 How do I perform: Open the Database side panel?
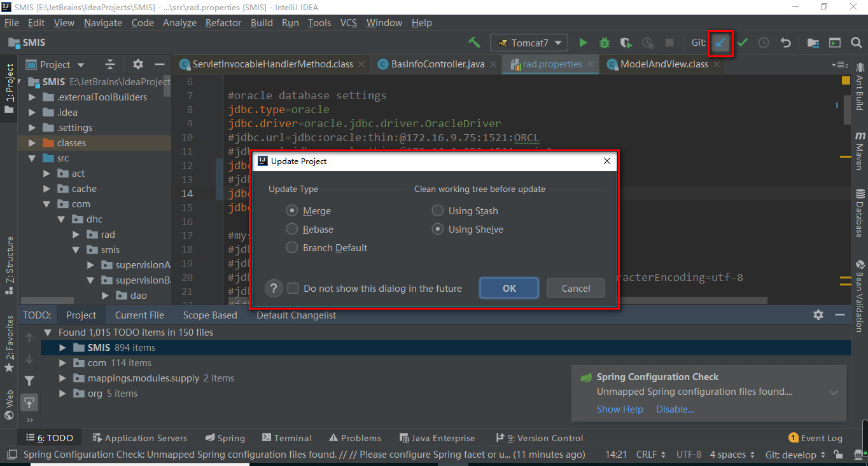click(x=859, y=213)
